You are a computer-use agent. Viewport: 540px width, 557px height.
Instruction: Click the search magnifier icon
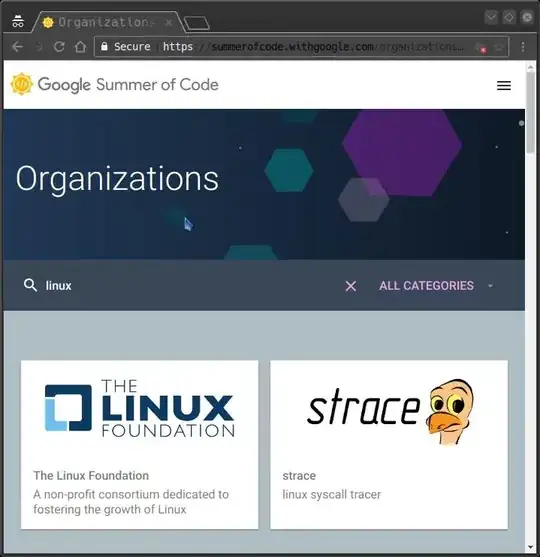30,285
